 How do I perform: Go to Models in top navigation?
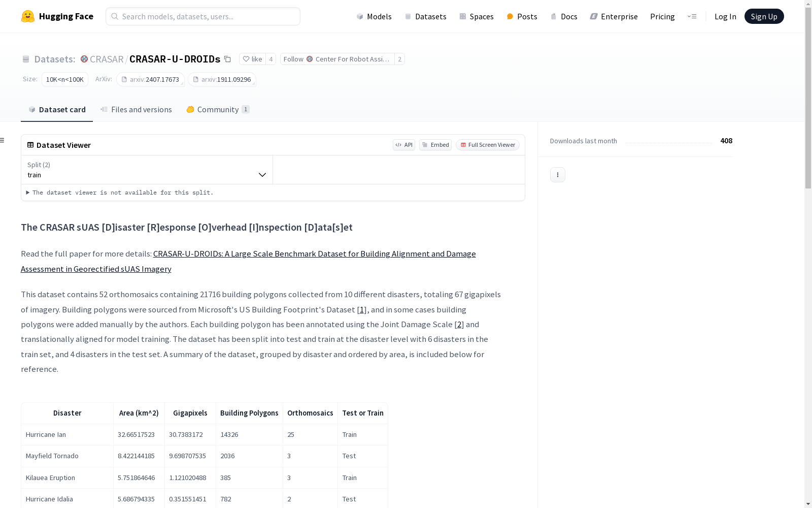coord(374,16)
